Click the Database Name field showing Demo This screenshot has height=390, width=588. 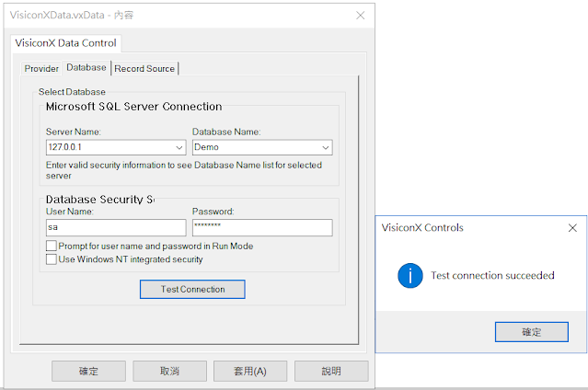coord(262,147)
